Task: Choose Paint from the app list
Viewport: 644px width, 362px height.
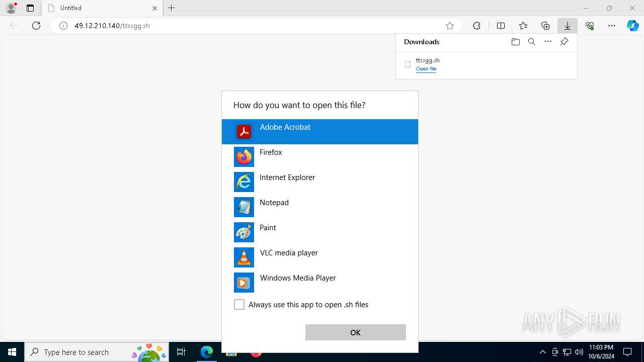Action: [319, 232]
